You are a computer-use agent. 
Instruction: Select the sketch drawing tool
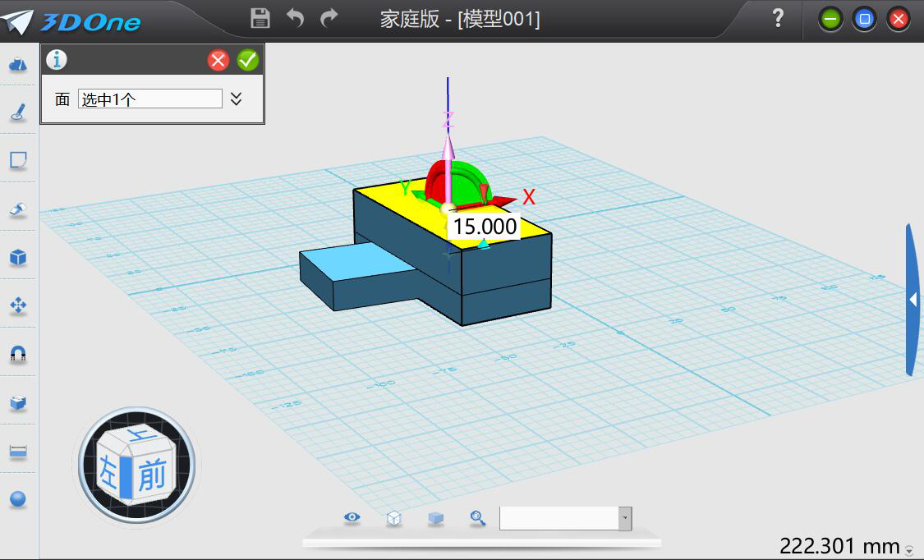click(18, 112)
